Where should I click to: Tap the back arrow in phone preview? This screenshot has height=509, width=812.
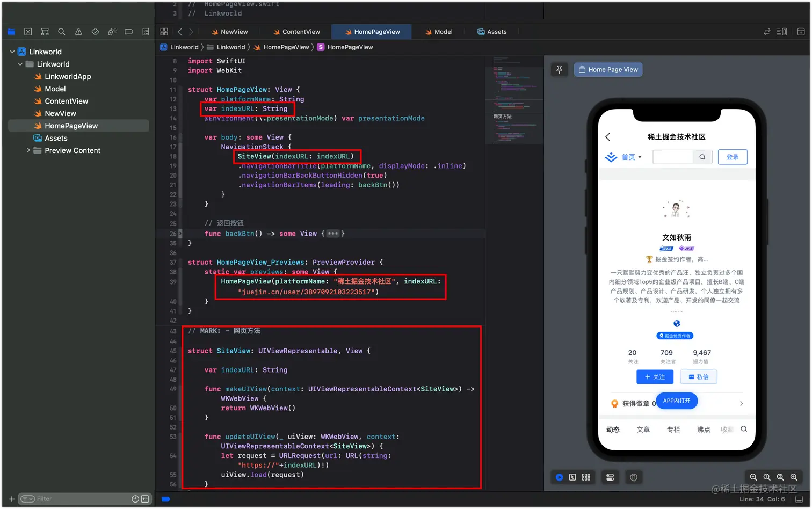pyautogui.click(x=608, y=137)
